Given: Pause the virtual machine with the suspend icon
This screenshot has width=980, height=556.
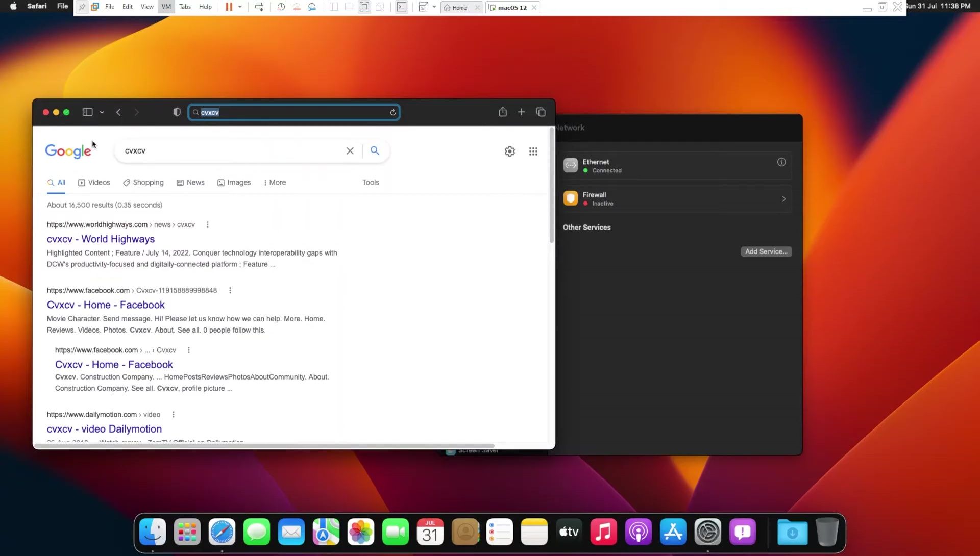Looking at the screenshot, I should click(x=229, y=7).
